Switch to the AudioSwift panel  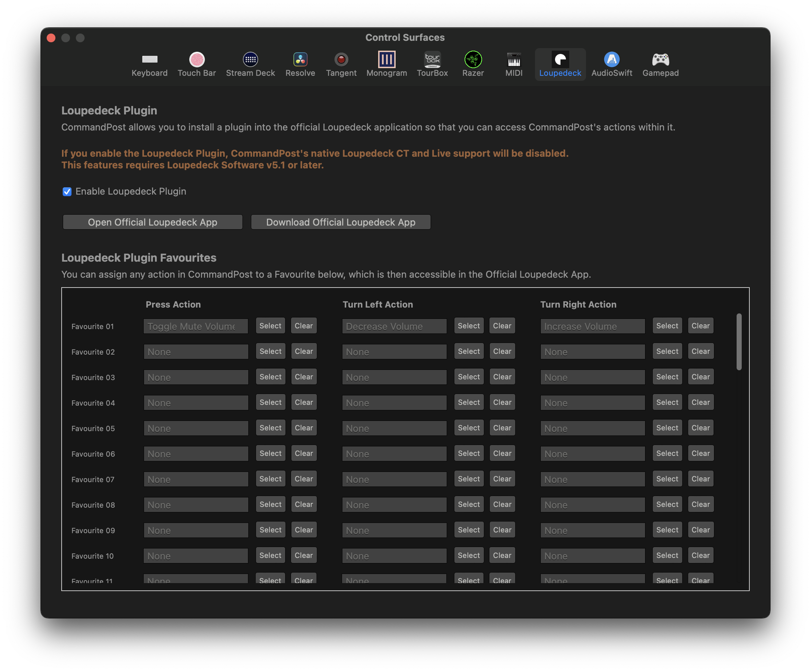611,65
